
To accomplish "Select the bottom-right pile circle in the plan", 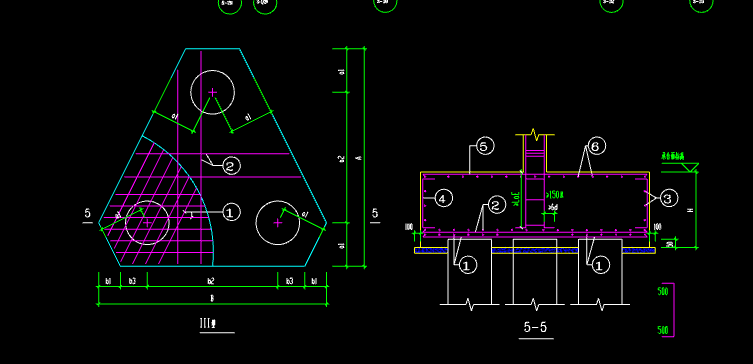I will pos(278,223).
